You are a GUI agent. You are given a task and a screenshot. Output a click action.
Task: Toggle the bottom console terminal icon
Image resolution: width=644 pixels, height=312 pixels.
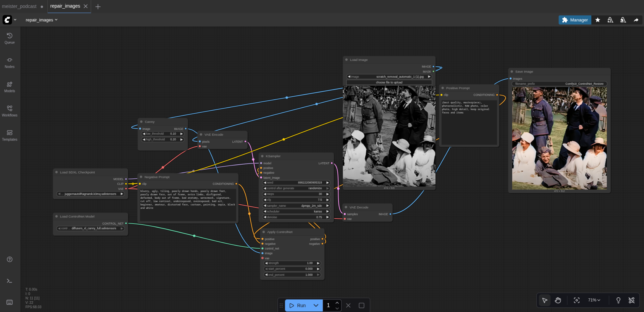(10, 281)
